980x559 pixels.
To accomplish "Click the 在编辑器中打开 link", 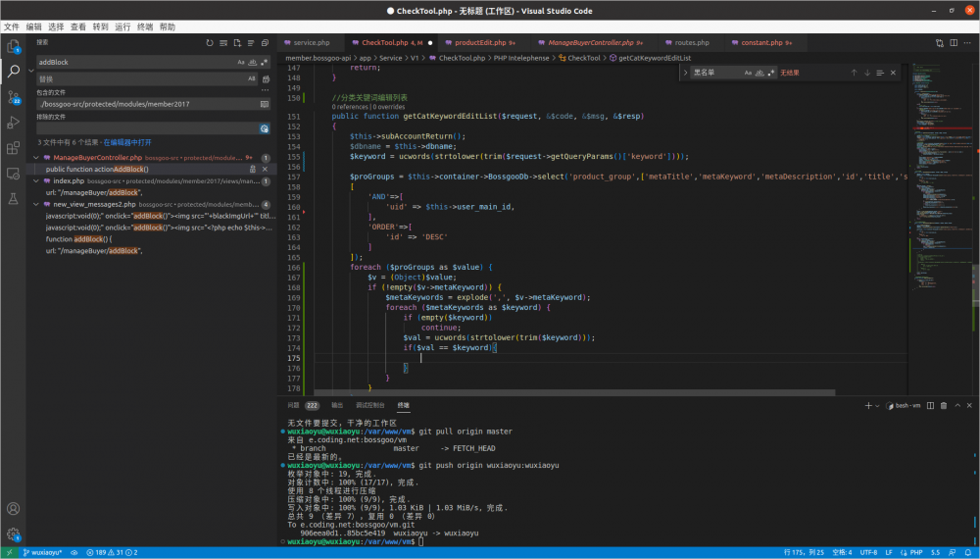I will click(x=127, y=142).
